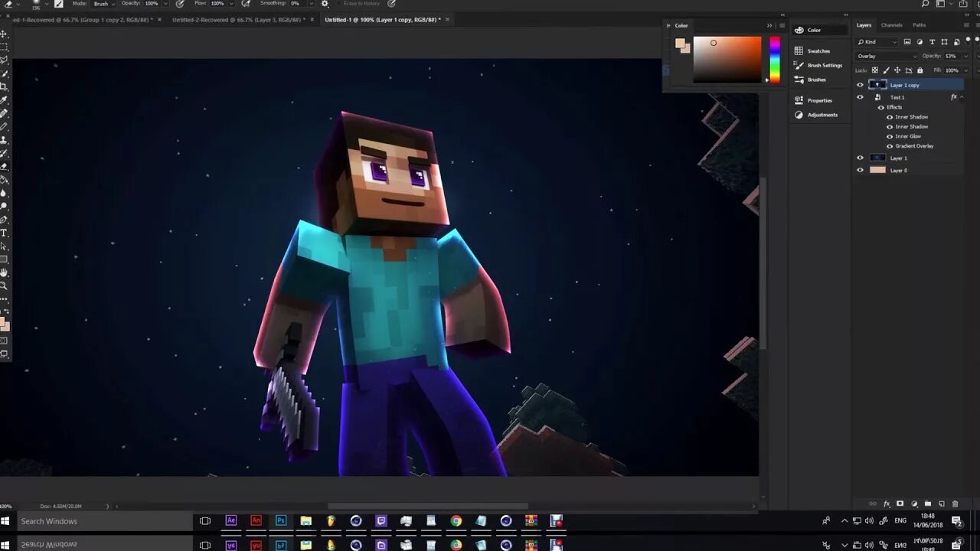The image size is (980, 551).
Task: Select Untitled-1 document tab
Action: (x=383, y=19)
